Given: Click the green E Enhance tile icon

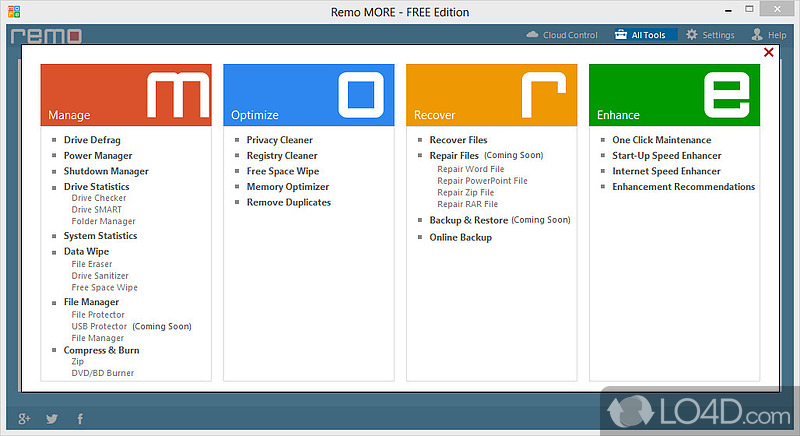Looking at the screenshot, I should [728, 96].
